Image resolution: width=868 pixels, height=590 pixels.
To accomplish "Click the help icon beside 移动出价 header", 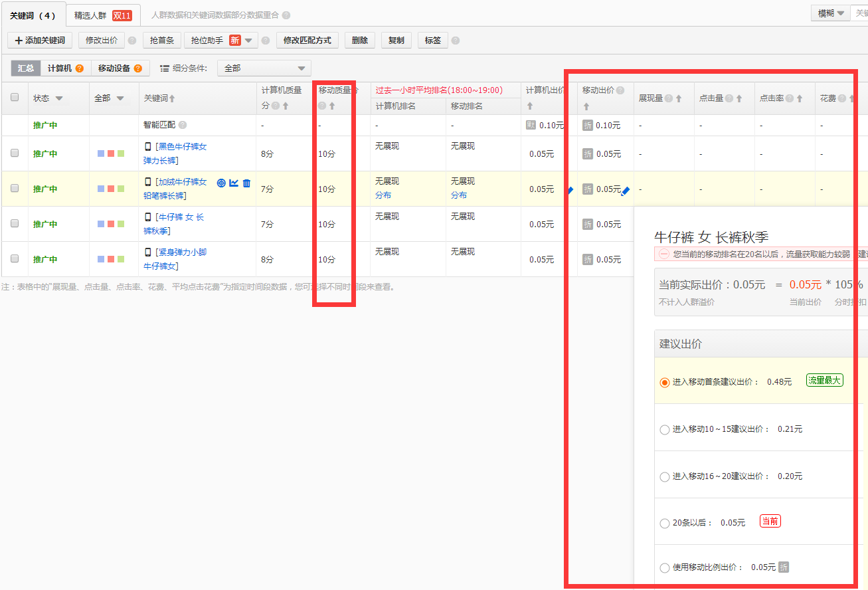I will tap(620, 90).
